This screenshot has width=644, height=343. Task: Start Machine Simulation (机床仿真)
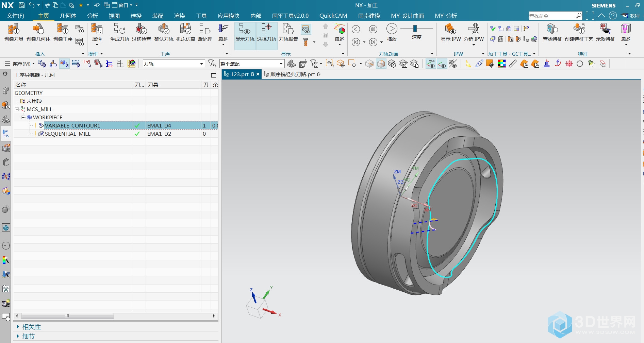(185, 32)
